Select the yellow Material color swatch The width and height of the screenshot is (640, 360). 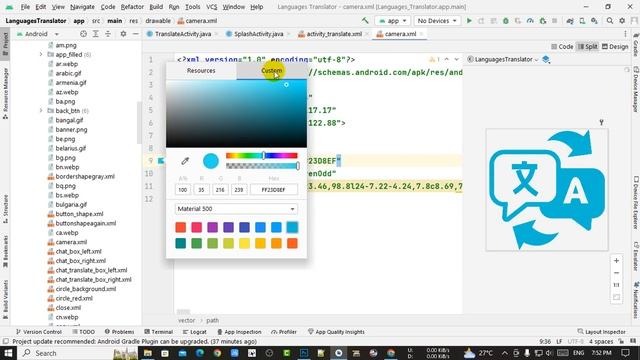pos(244,243)
